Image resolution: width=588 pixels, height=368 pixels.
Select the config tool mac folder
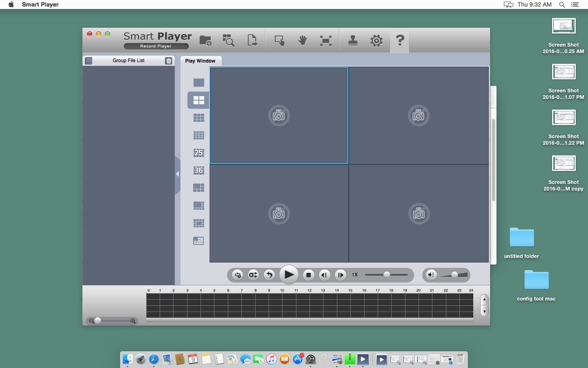[x=537, y=280]
